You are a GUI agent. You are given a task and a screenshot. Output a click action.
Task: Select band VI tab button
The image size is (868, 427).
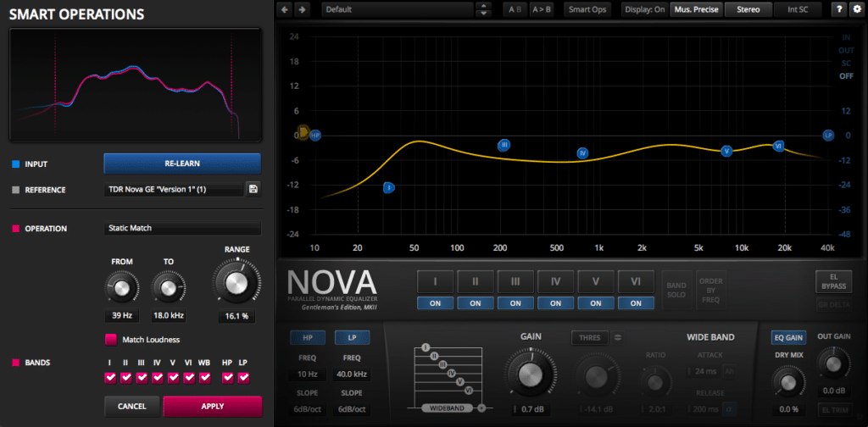pyautogui.click(x=636, y=281)
